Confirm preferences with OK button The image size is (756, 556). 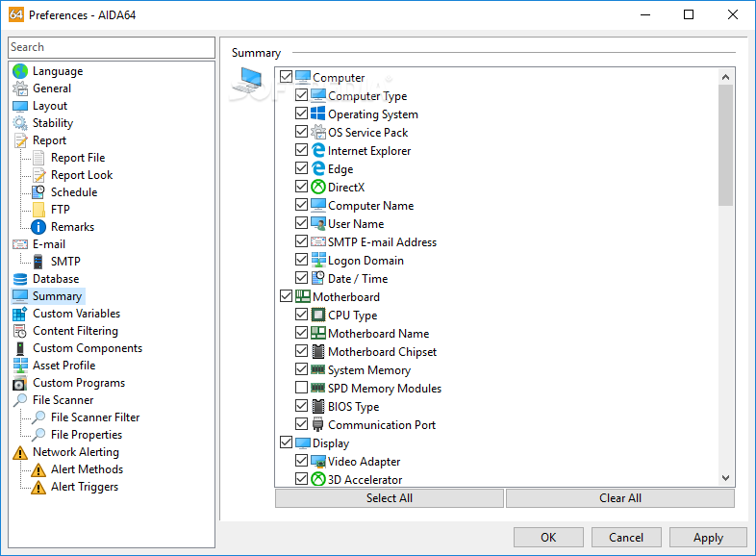(x=548, y=537)
